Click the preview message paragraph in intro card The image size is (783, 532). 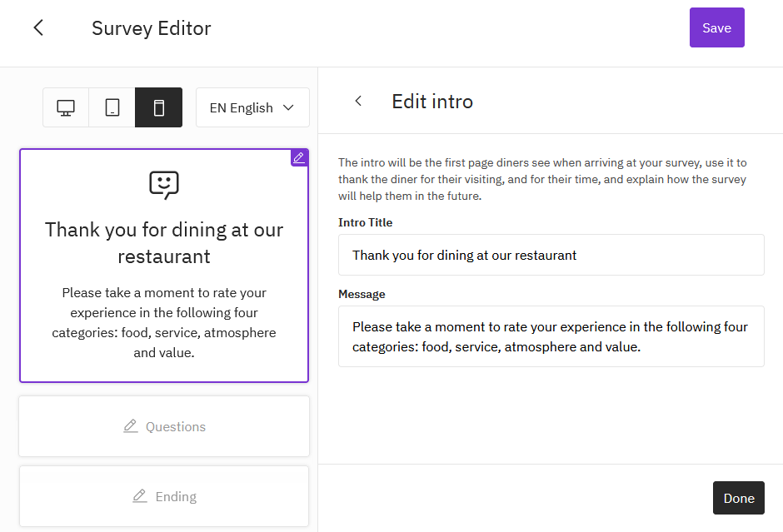pyautogui.click(x=164, y=322)
